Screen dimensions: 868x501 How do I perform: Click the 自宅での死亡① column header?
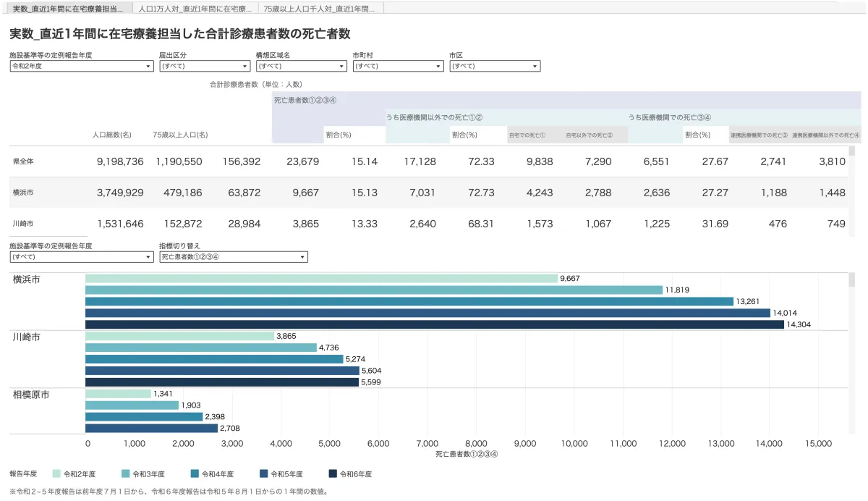527,135
